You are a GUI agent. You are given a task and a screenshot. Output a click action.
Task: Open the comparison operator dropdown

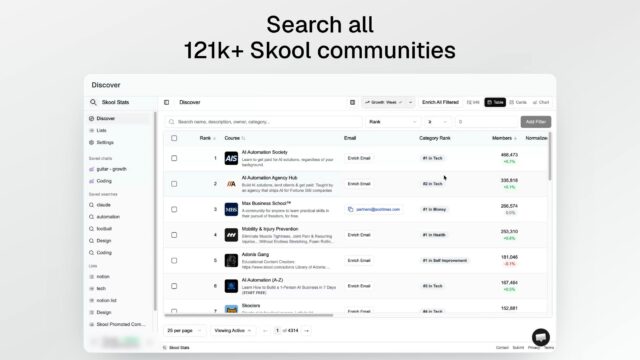[437, 122]
